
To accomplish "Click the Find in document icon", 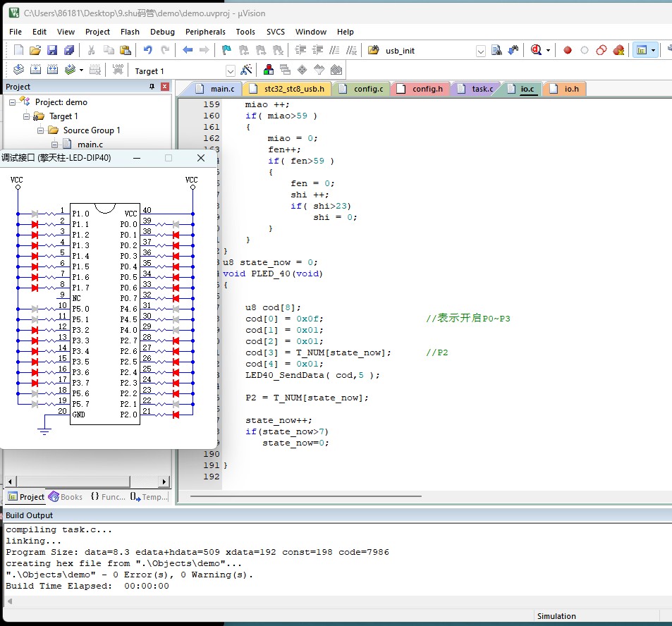I will [x=496, y=50].
